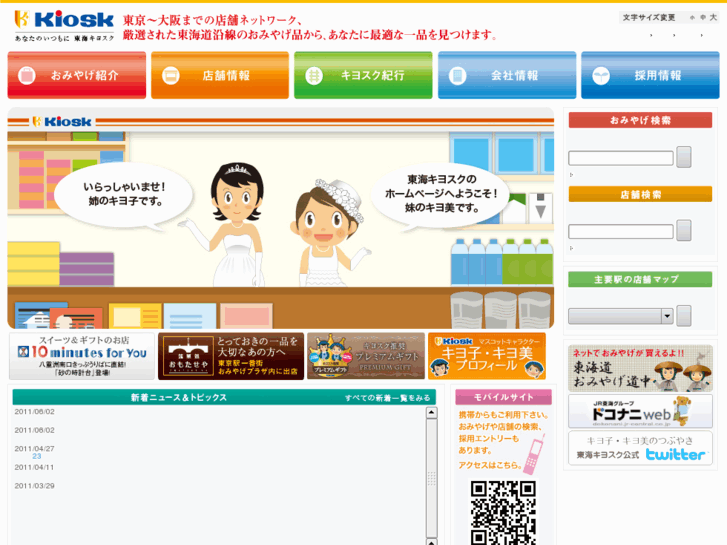This screenshot has height=545, width=727.
Task: Open the 会社情報 blue navigation tab
Action: 507,75
